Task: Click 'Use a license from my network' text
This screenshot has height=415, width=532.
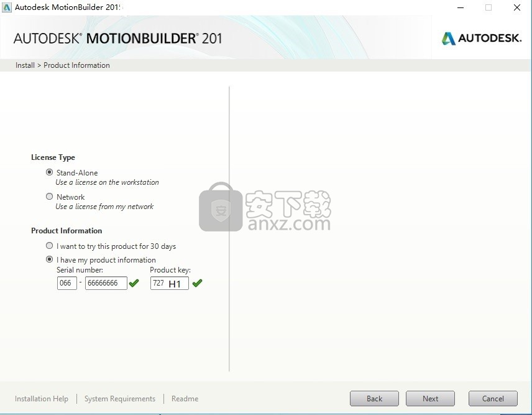Action: (x=104, y=207)
